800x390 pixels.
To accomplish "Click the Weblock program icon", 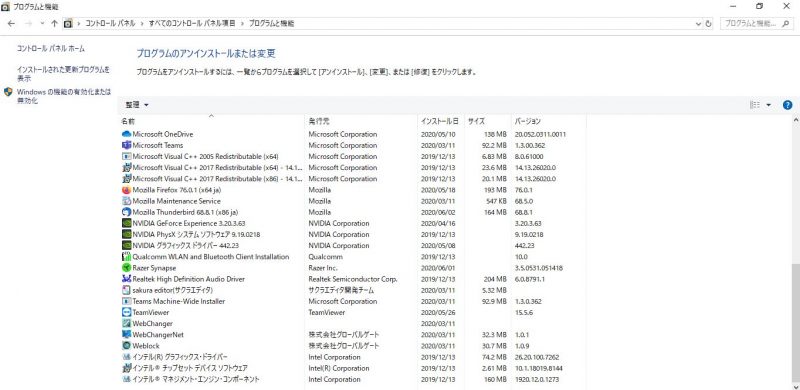I will pyautogui.click(x=127, y=346).
